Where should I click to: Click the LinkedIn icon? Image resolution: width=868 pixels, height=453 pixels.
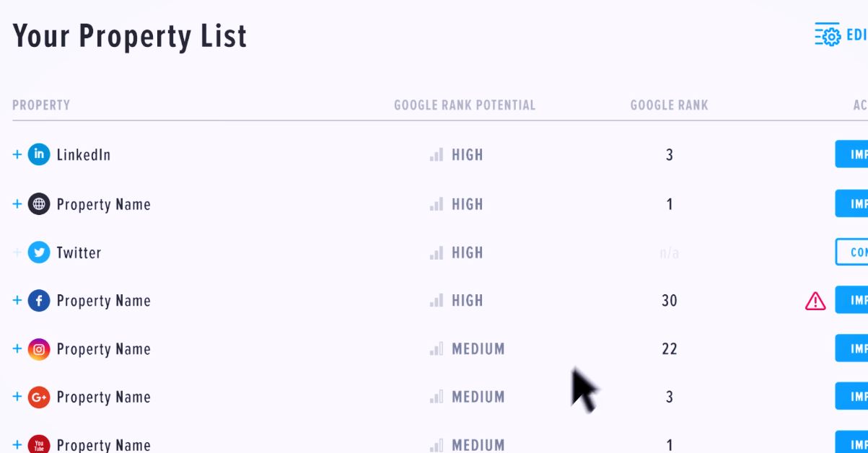pos(39,154)
